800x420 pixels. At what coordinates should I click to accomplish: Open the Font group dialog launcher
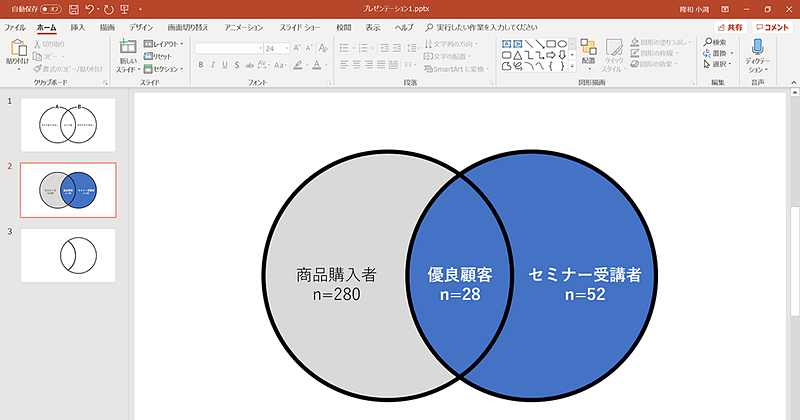tap(330, 83)
